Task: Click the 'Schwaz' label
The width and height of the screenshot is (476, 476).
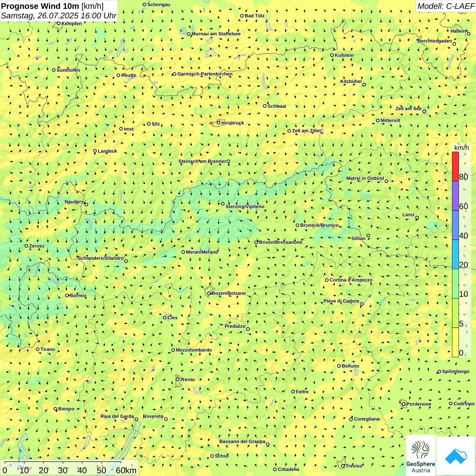Action: 276,106
